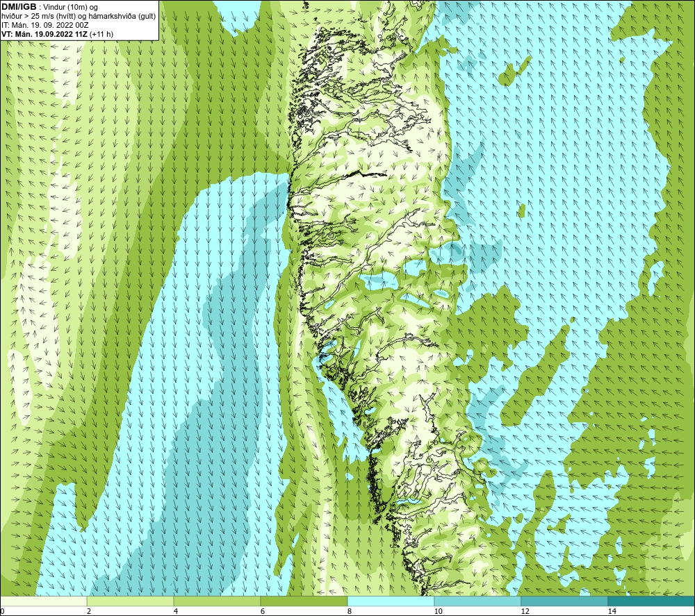Click the scale label '14'
The height and width of the screenshot is (616, 695).
click(x=612, y=611)
